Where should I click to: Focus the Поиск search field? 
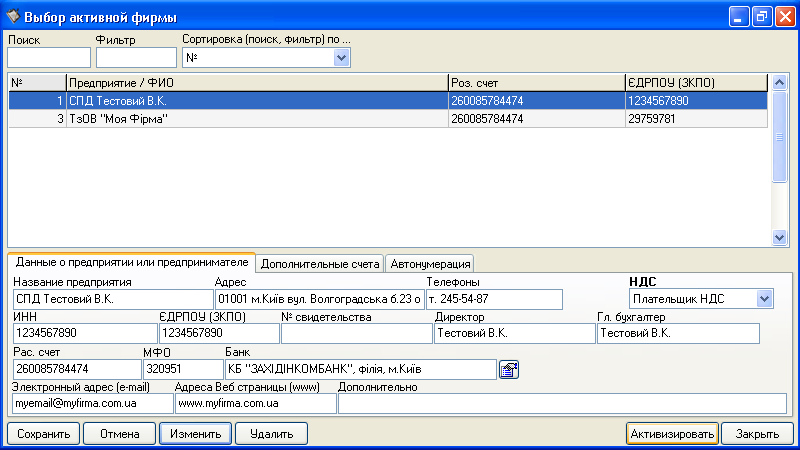(48, 58)
